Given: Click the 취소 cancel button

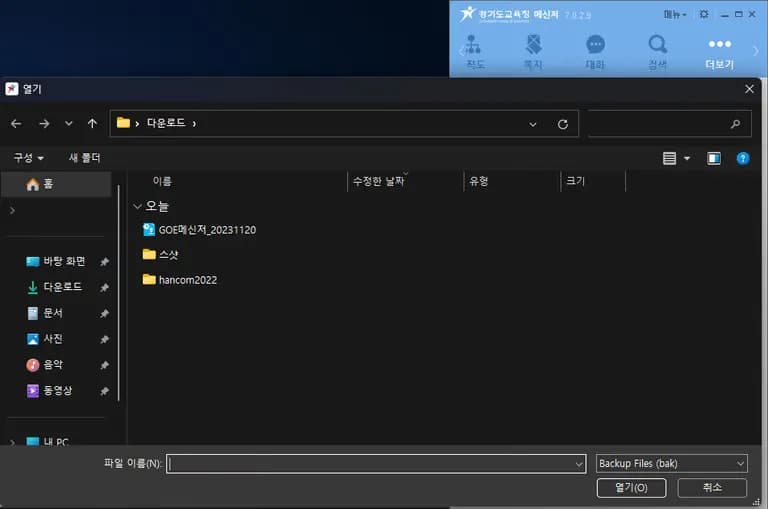Looking at the screenshot, I should pyautogui.click(x=712, y=488).
